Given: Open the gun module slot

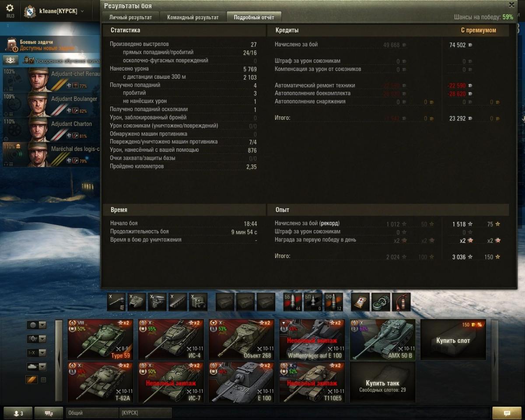Looking at the screenshot, I should click(116, 302).
